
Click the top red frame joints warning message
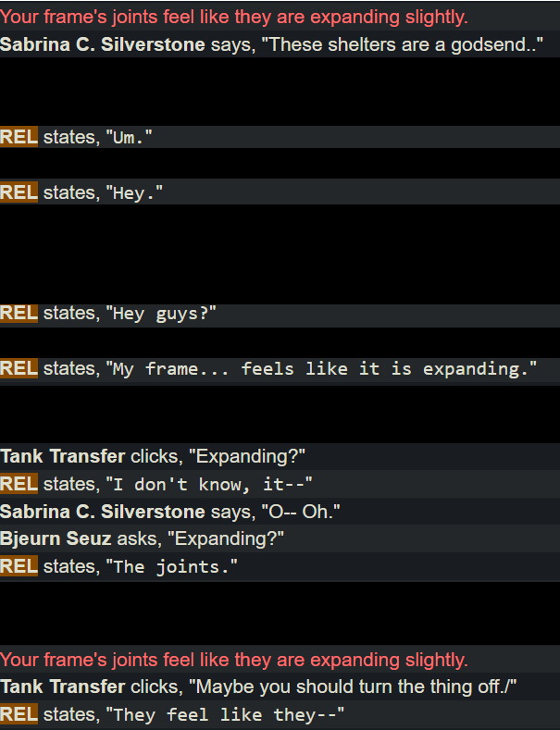coord(234,18)
